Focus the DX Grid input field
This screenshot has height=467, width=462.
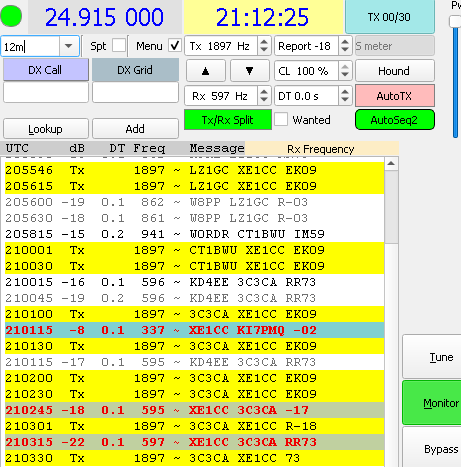point(135,92)
